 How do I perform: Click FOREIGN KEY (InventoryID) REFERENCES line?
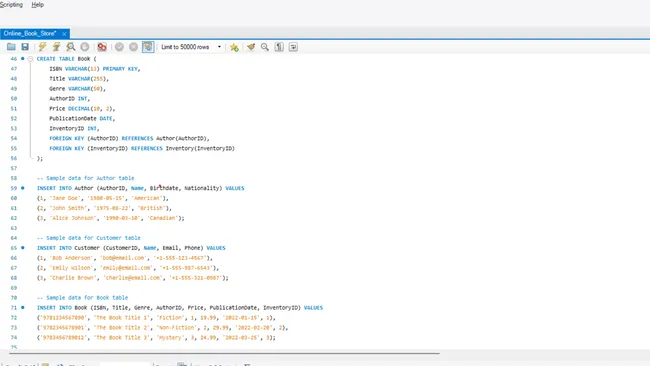click(142, 148)
